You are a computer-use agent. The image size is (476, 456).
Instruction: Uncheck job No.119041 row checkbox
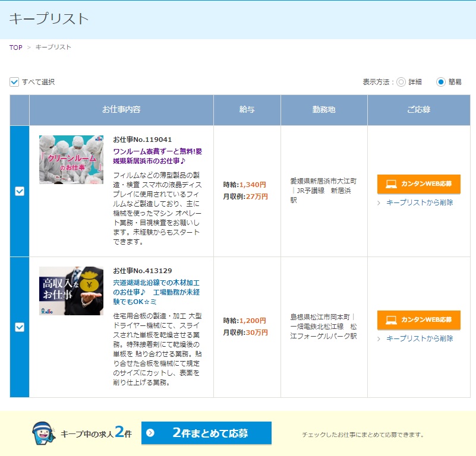(x=20, y=191)
